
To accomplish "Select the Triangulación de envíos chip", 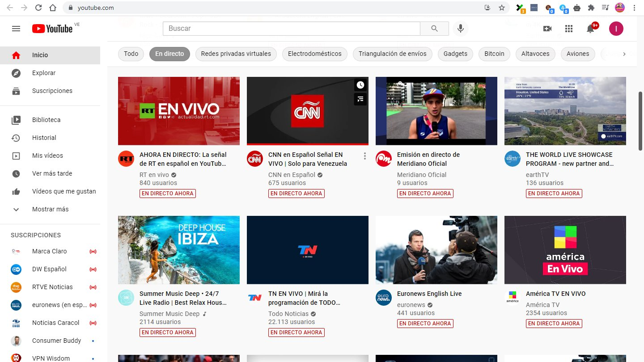I will pyautogui.click(x=393, y=54).
